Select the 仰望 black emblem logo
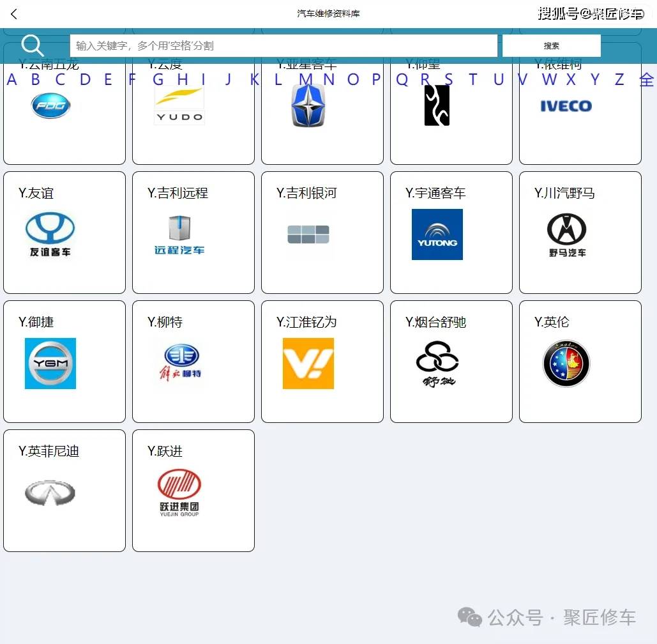Screen dimensions: 657x644 click(x=437, y=105)
